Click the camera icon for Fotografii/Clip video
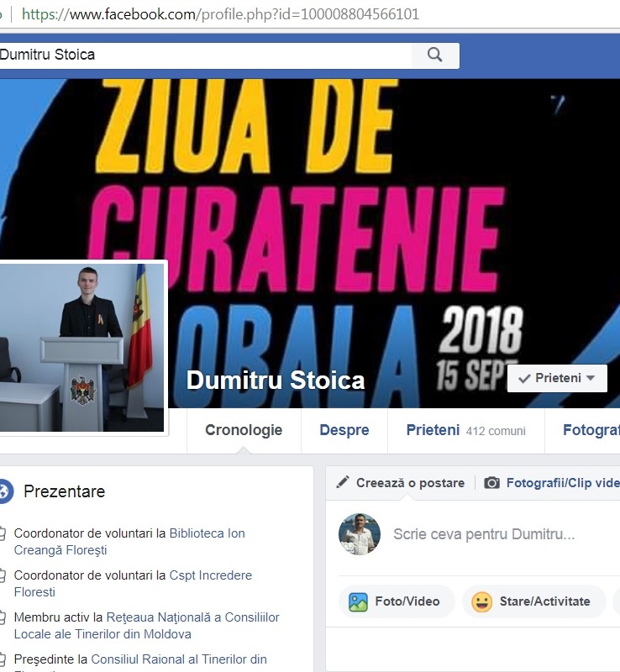 point(491,483)
